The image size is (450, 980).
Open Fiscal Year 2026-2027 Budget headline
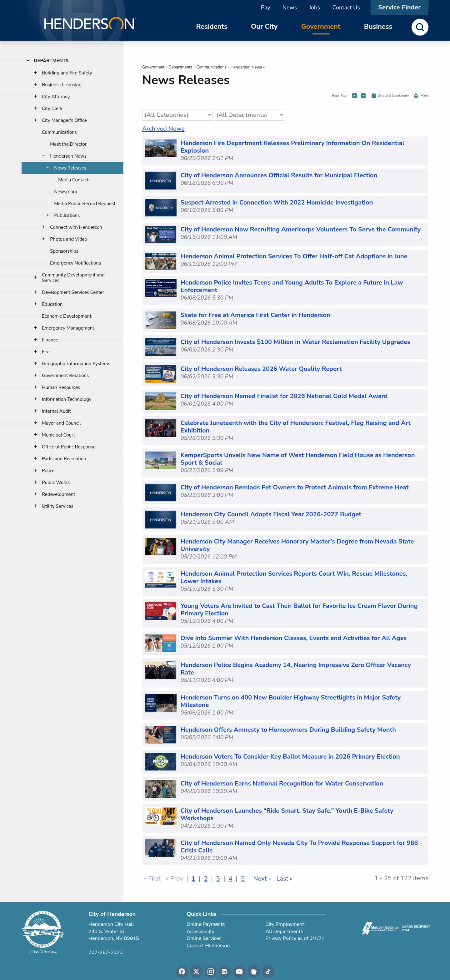[x=271, y=514]
